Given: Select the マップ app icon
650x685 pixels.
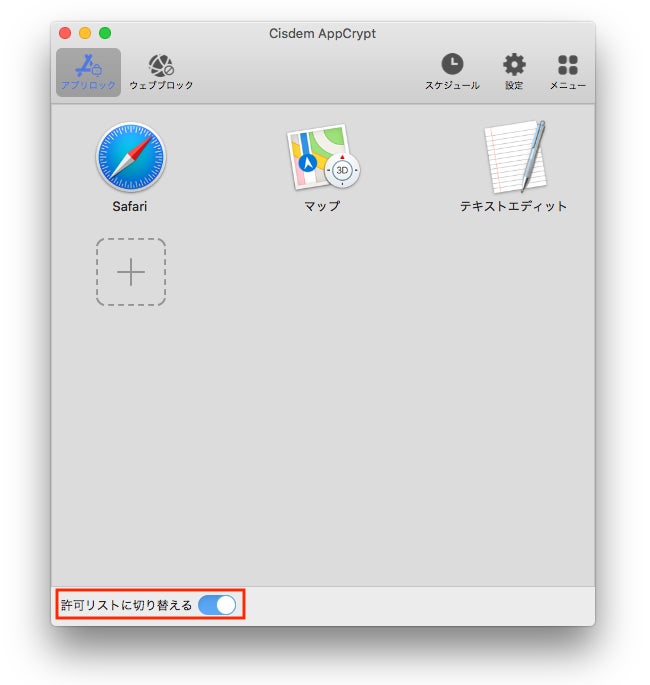Looking at the screenshot, I should coord(323,157).
